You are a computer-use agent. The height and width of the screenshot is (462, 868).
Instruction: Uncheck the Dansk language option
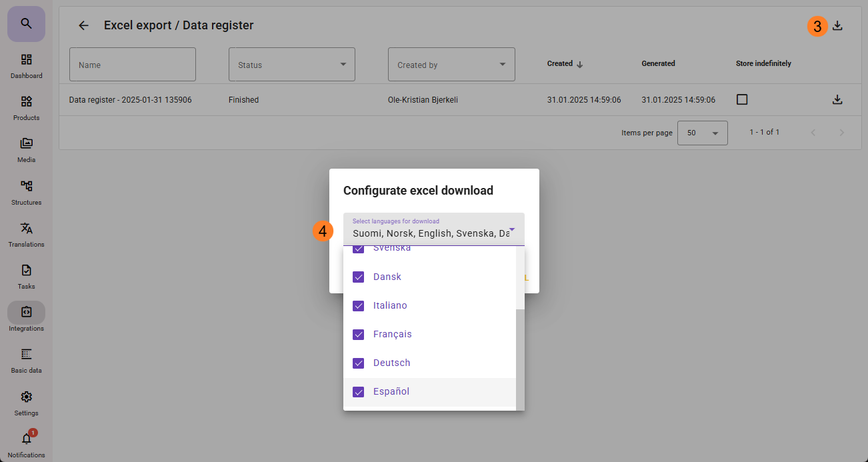359,277
